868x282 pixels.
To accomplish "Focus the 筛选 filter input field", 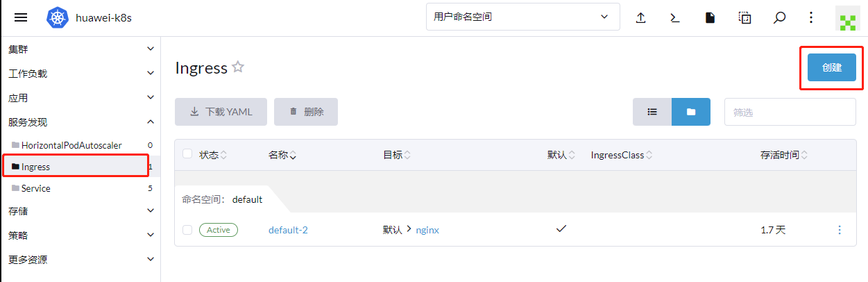I will (x=790, y=112).
